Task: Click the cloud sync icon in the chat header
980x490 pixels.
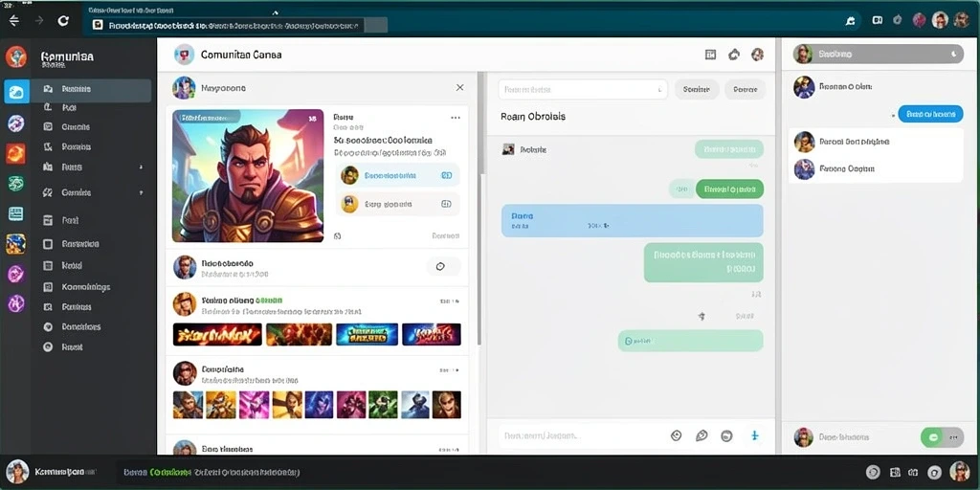Action: 734,55
